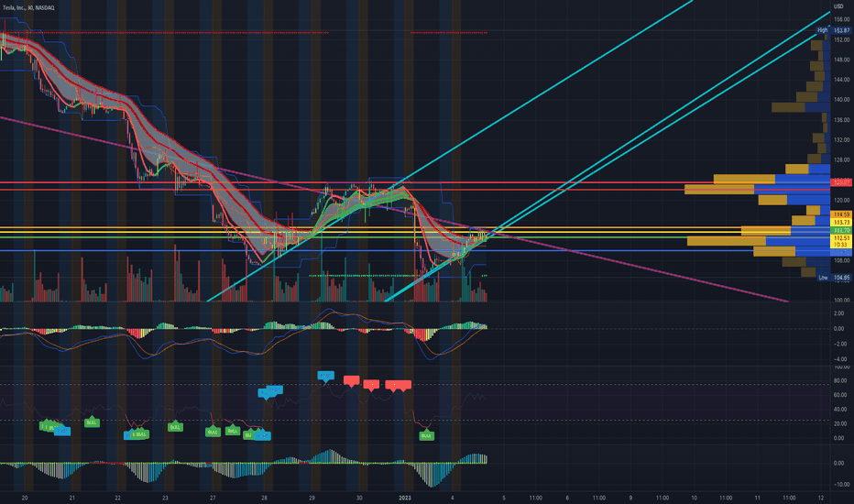
Task: Select date 6 on time axis
Action: coord(567,498)
